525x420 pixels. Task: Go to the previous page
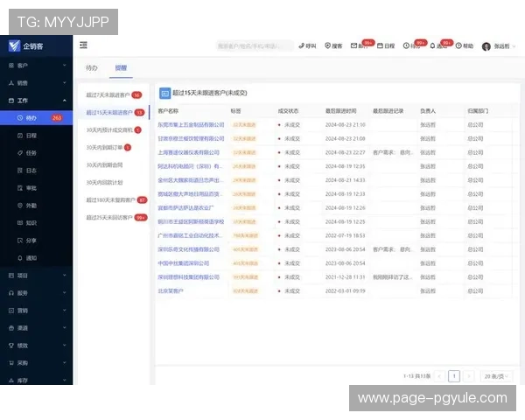tap(439, 376)
